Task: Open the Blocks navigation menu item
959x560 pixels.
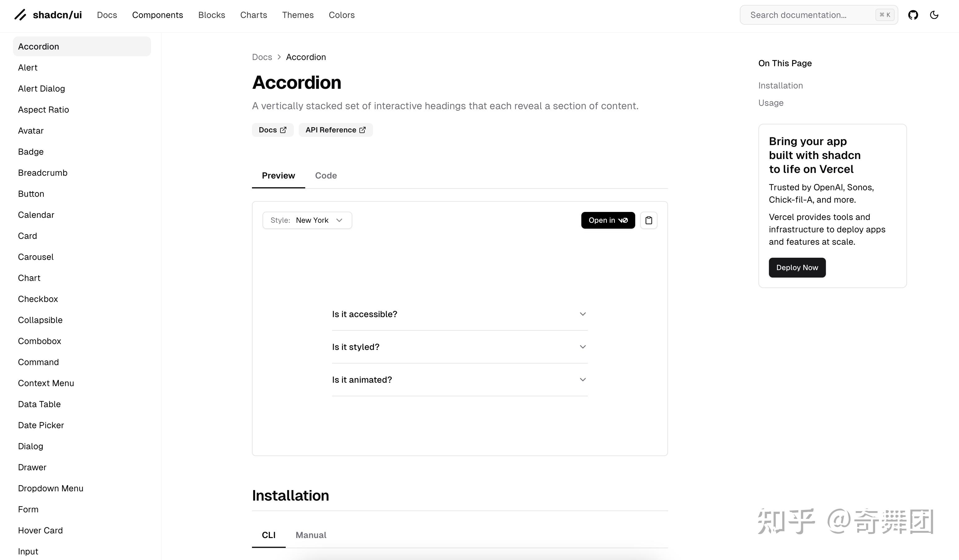Action: click(x=212, y=15)
